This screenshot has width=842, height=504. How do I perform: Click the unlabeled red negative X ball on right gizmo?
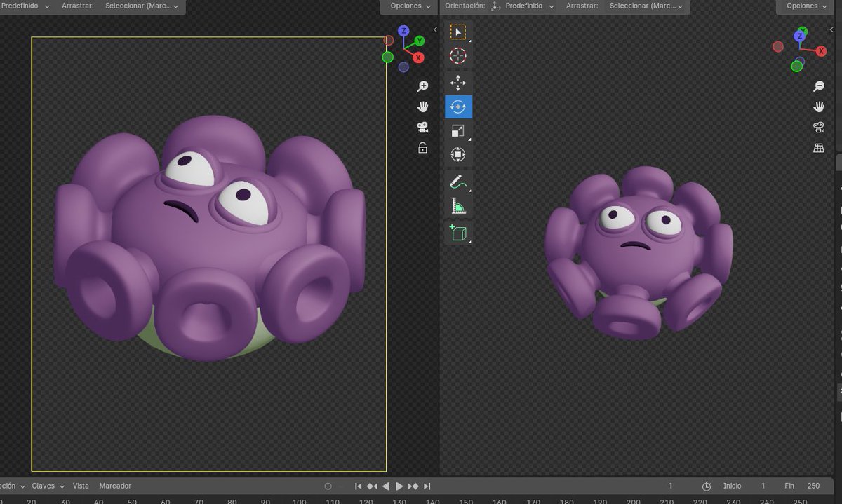click(778, 47)
